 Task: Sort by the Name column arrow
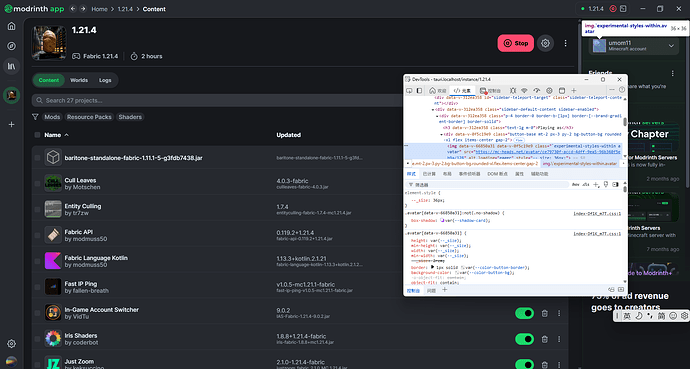[66, 135]
